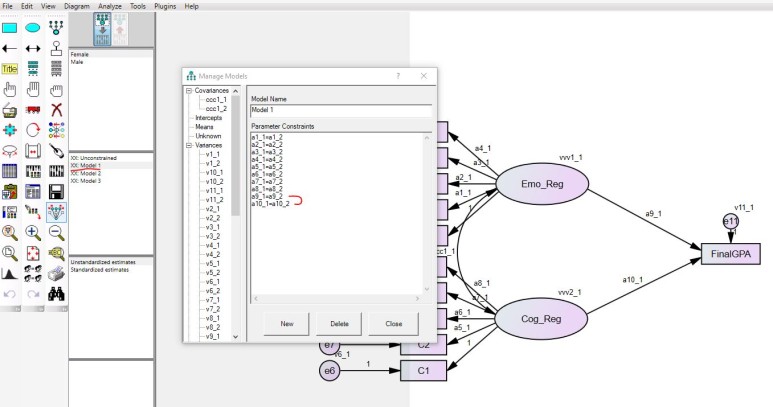Click the Delete button in Manage Models

339,324
